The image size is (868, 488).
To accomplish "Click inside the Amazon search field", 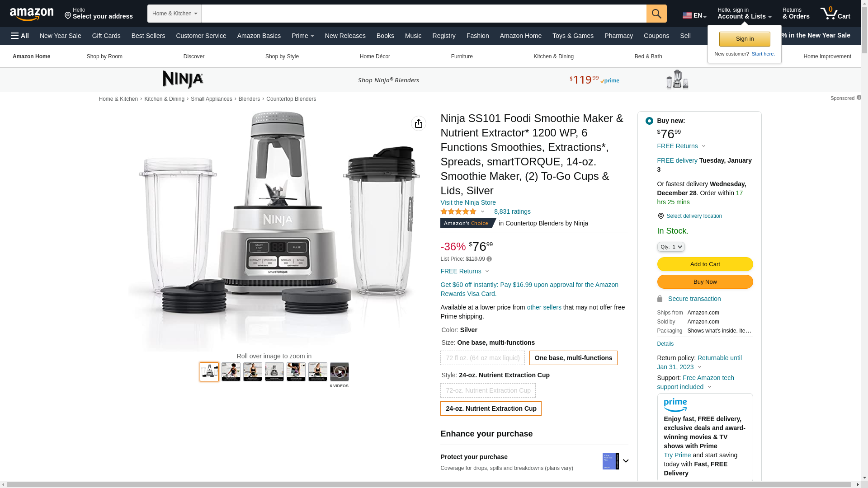I will [424, 14].
